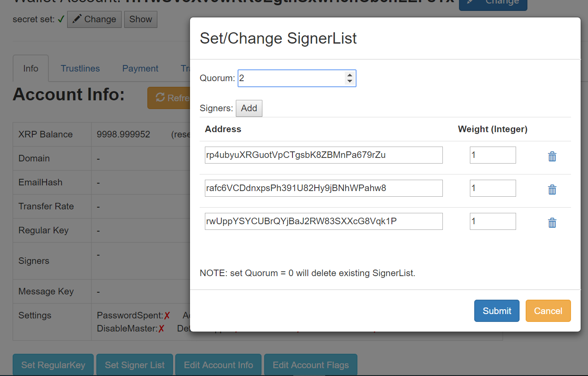Cancel the Set/Change SignerList dialog
The image size is (588, 376).
(548, 311)
